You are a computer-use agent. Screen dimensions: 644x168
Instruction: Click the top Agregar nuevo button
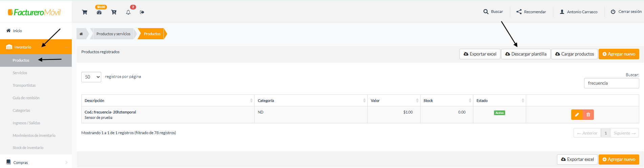[x=619, y=54]
